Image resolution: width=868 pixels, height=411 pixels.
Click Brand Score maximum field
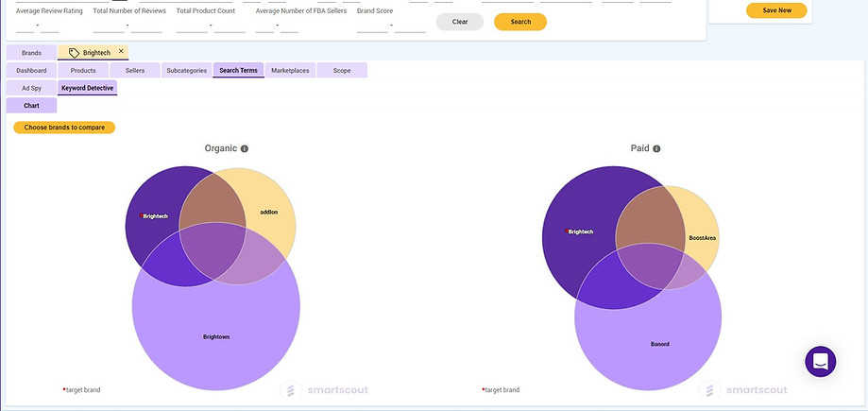click(410, 26)
